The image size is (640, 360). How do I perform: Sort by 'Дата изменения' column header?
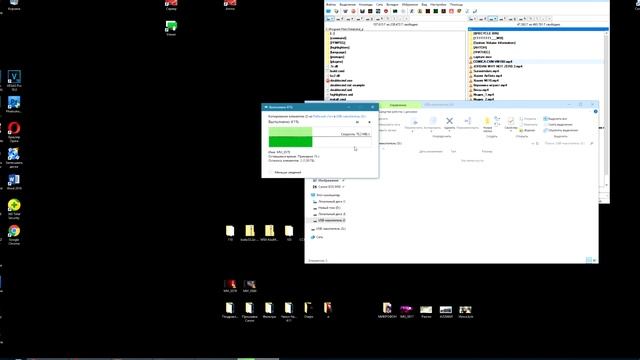(x=430, y=151)
